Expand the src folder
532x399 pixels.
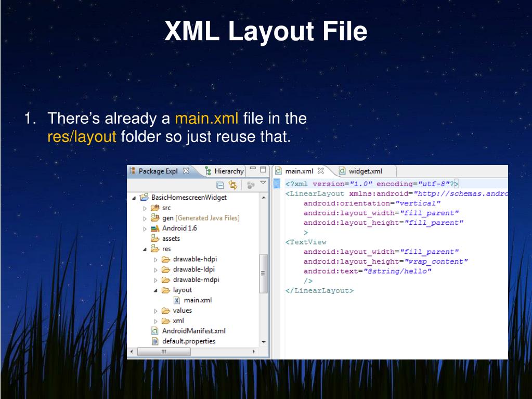tap(145, 208)
